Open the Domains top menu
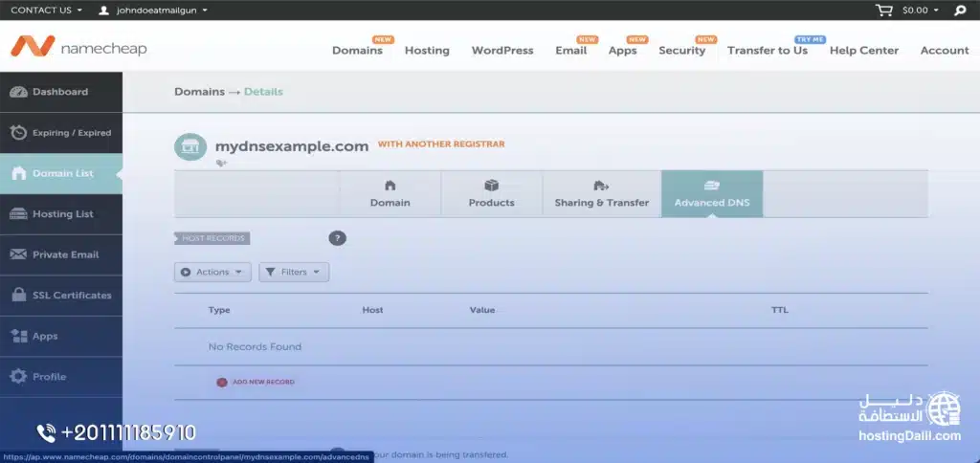This screenshot has height=463, width=980. [357, 51]
